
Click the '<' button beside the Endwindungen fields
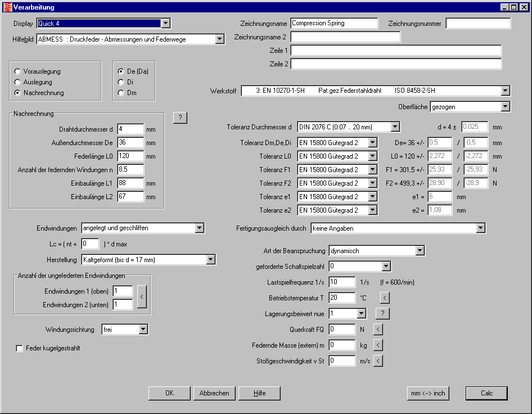[x=142, y=297]
